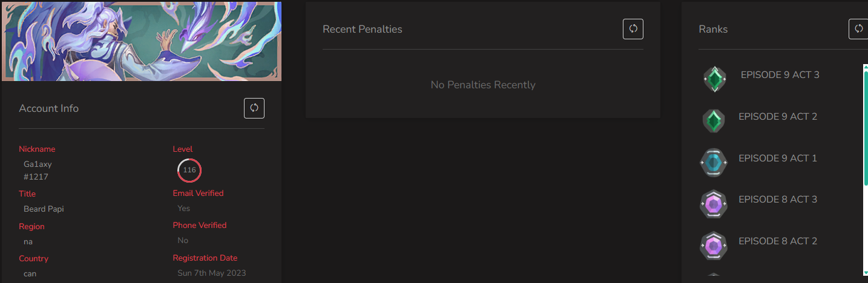Select the EPISODE 9 ACT 2 label

point(778,117)
